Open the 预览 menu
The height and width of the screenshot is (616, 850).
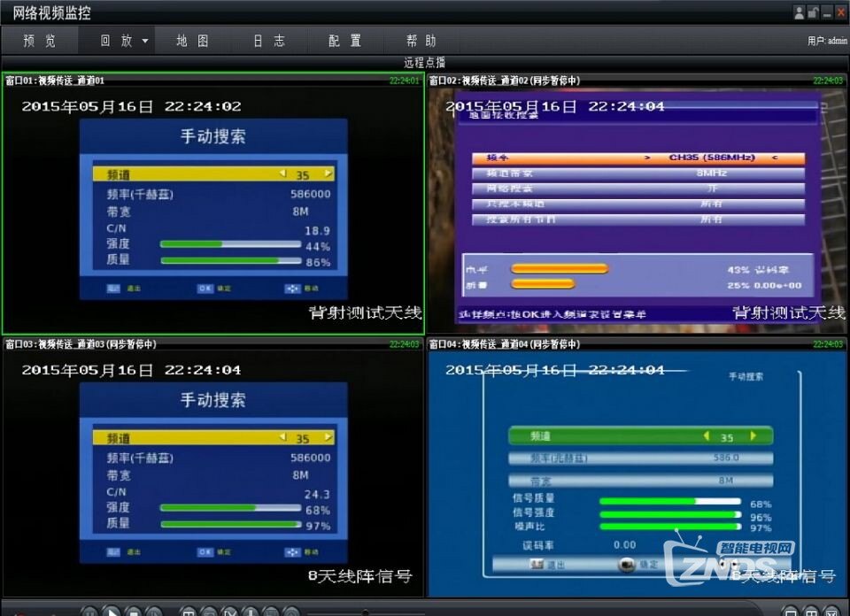(39, 41)
